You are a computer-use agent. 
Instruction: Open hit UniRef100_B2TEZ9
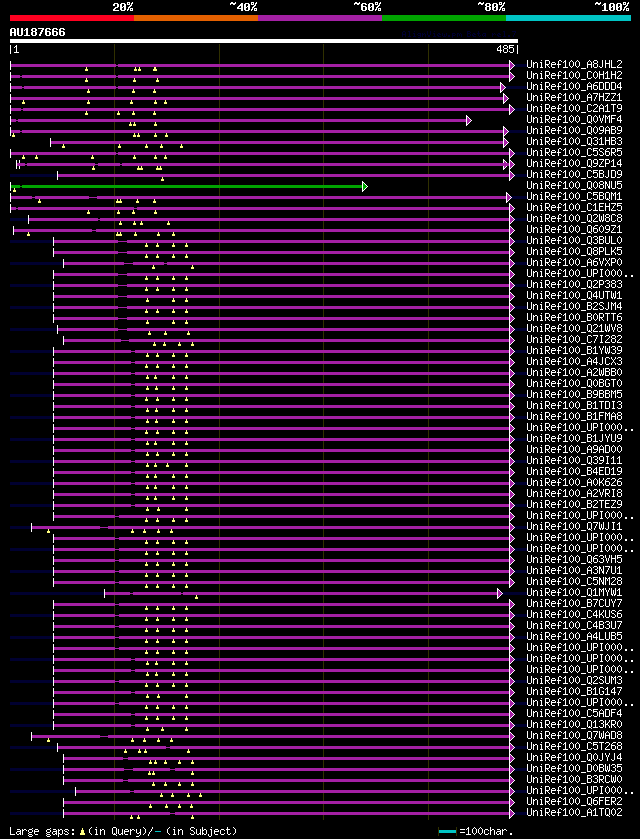click(574, 504)
